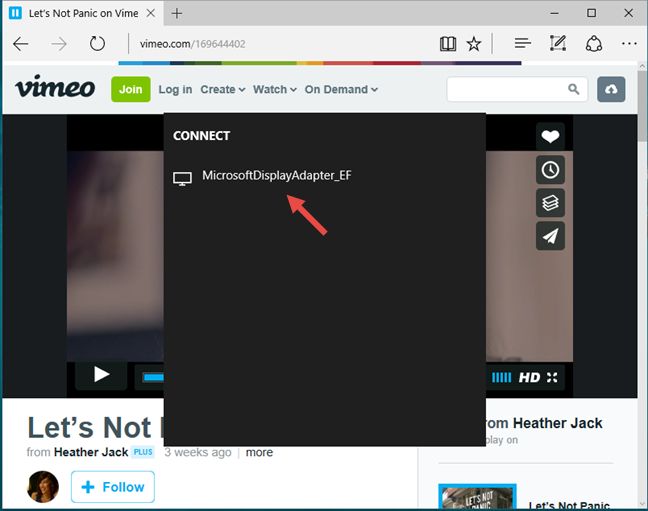Select MicrosoftDisplayAdapter_EF device

click(x=276, y=175)
